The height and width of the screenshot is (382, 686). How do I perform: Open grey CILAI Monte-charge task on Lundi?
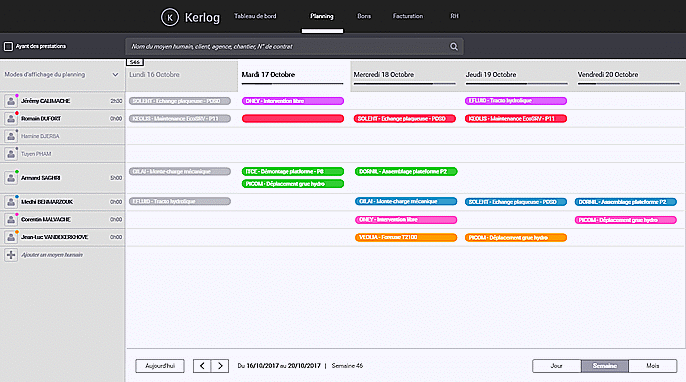point(180,172)
